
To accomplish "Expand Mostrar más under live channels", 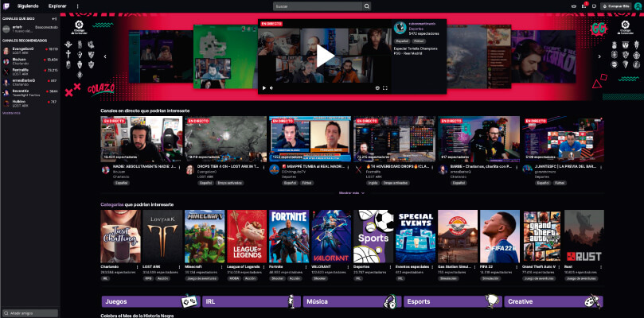I will pos(352,193).
